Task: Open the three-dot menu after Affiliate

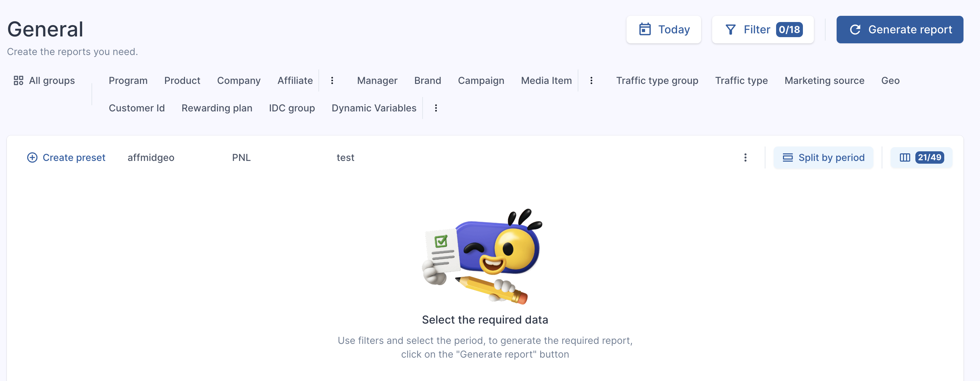Action: (332, 80)
